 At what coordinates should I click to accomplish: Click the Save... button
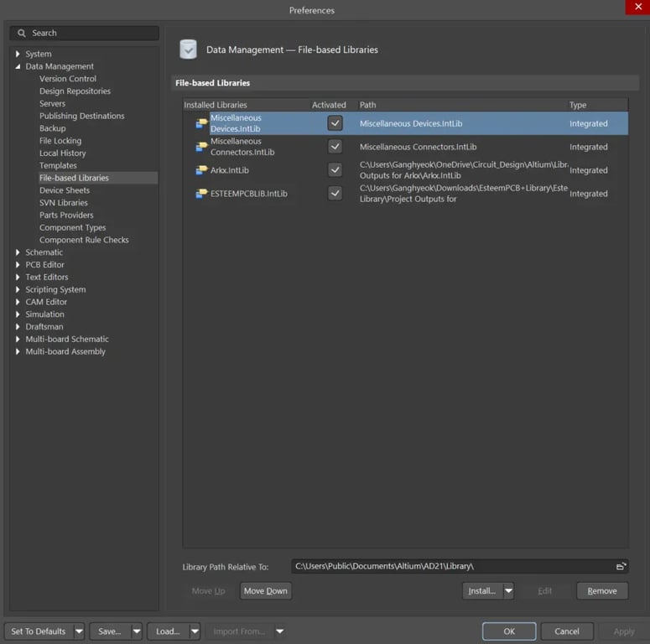point(110,631)
